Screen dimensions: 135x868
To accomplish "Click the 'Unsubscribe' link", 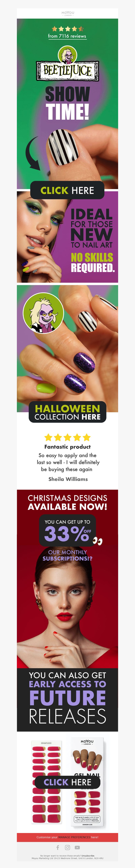I will (x=88, y=855).
